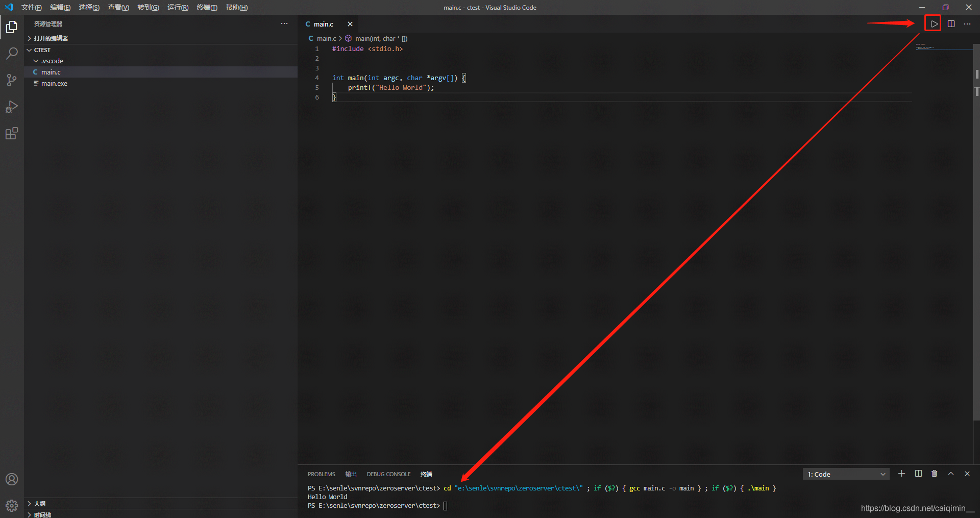This screenshot has height=518, width=980.
Task: Expand the 打开的编辑器 section
Action: tap(161, 38)
